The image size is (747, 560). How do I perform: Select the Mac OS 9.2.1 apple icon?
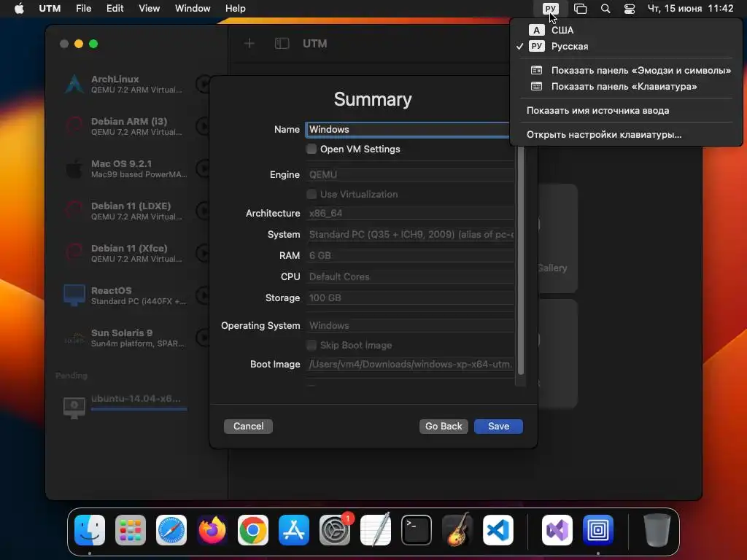click(x=74, y=168)
